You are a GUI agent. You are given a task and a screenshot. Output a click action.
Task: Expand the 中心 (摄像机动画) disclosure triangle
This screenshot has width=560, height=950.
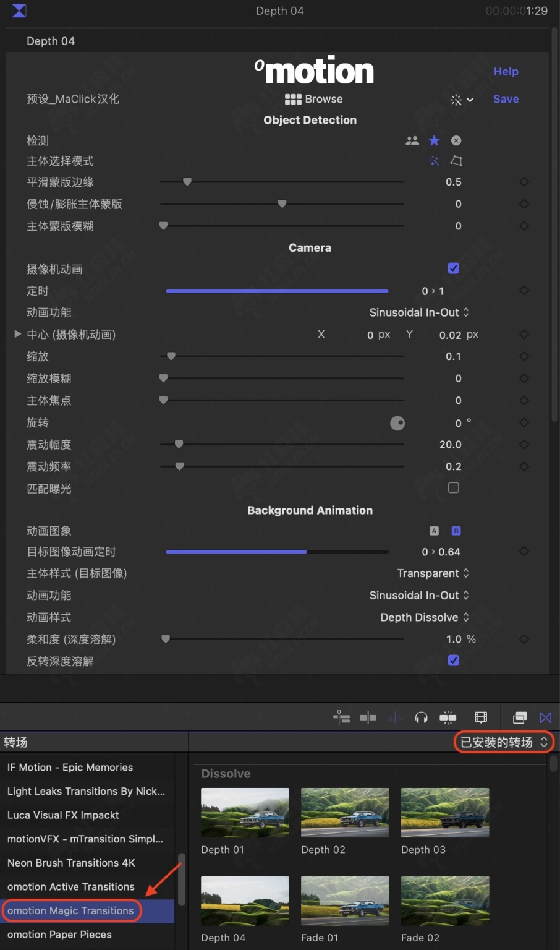click(x=17, y=334)
